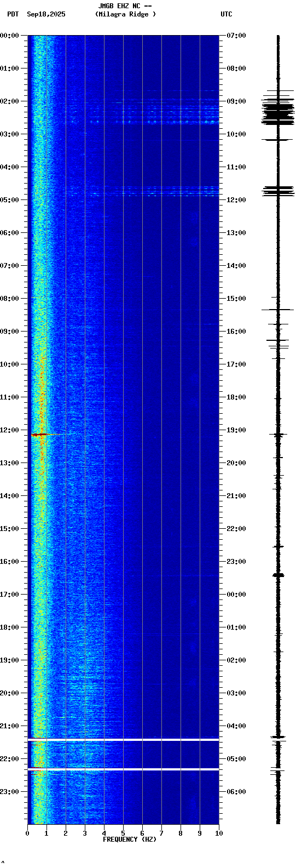
Task: Click the '(Milagra Ridge )' subtitle
Action: coord(125,14)
